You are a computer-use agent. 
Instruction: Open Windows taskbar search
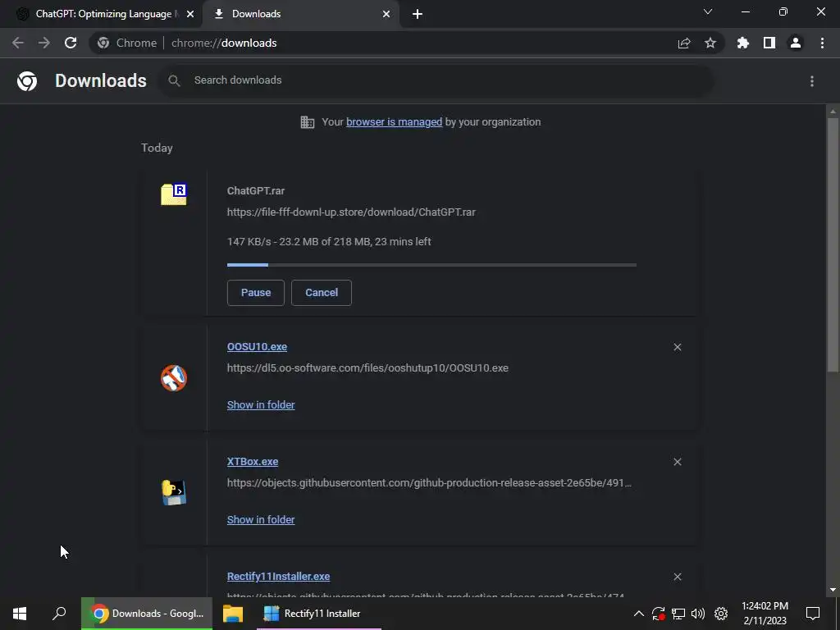pyautogui.click(x=59, y=614)
